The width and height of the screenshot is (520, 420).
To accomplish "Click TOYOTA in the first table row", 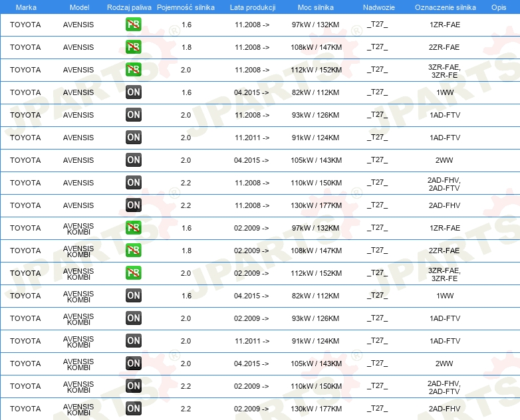I will [25, 25].
